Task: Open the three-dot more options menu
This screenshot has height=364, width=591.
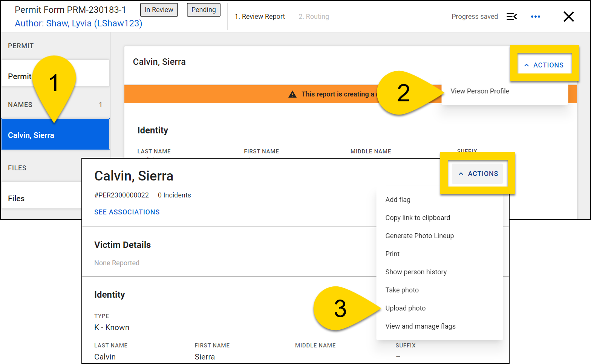Action: (x=535, y=17)
